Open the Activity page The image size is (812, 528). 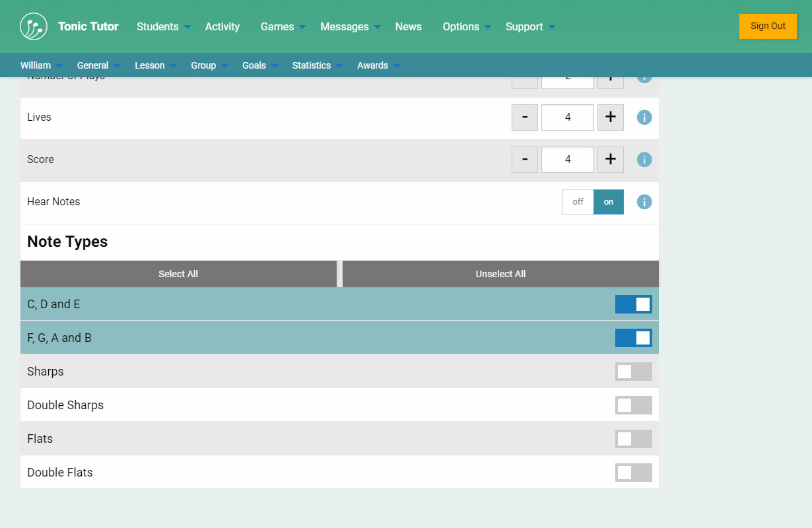(x=222, y=26)
